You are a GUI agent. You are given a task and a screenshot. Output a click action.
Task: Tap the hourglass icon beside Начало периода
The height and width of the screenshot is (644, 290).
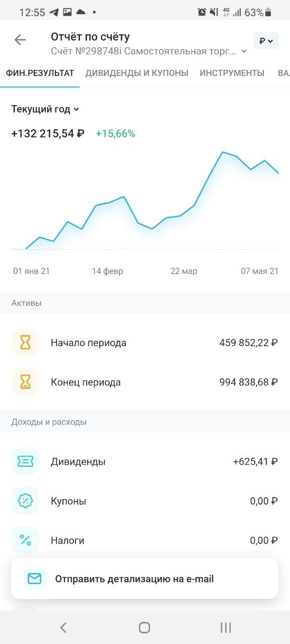pyautogui.click(x=25, y=343)
